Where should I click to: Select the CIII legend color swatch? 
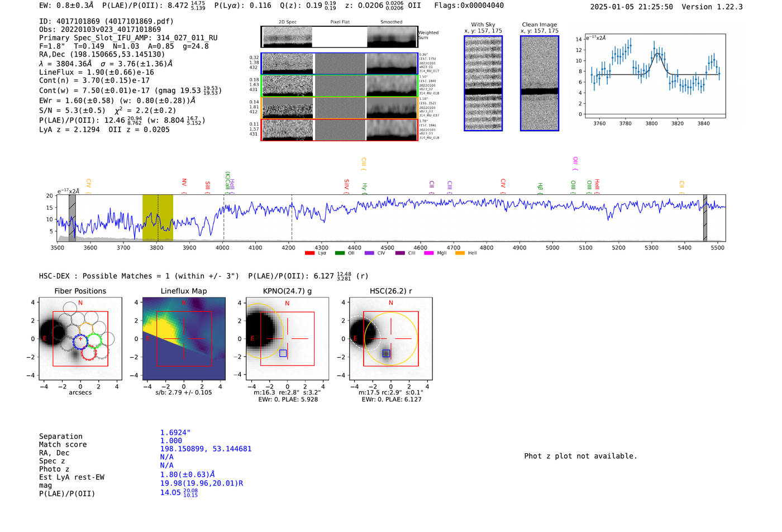(x=400, y=253)
